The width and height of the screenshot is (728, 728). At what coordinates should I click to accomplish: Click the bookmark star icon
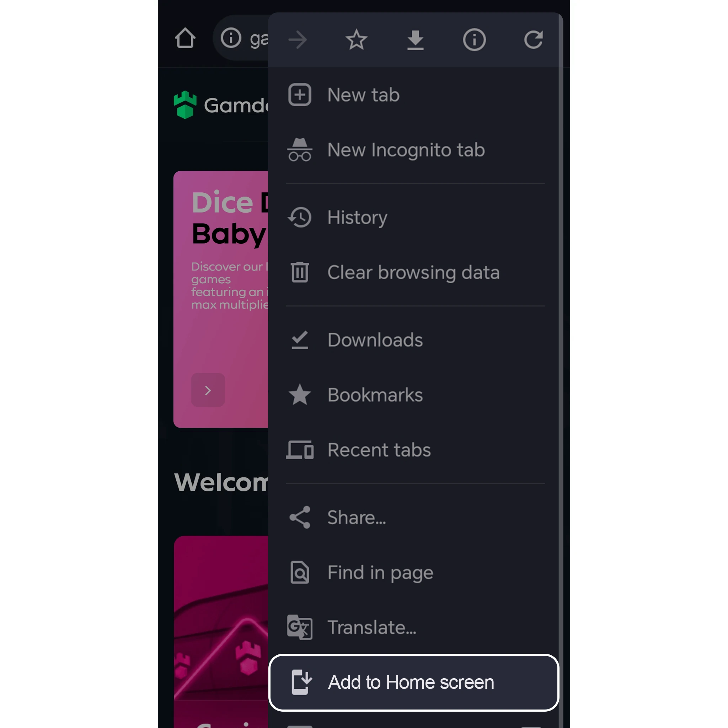tap(357, 39)
